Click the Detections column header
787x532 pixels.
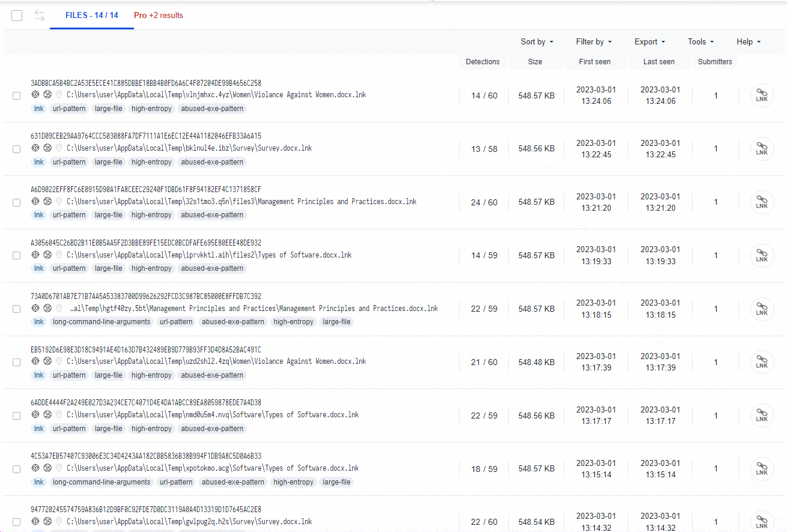[482, 61]
